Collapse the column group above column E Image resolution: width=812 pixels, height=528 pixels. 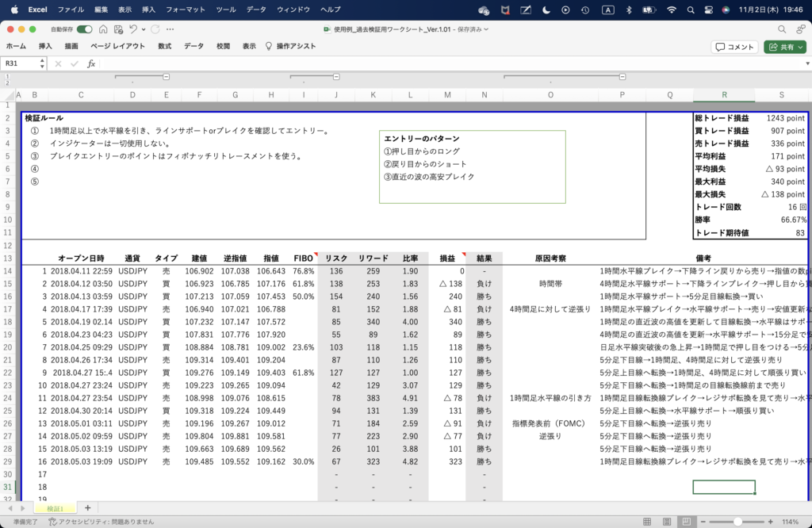click(167, 76)
